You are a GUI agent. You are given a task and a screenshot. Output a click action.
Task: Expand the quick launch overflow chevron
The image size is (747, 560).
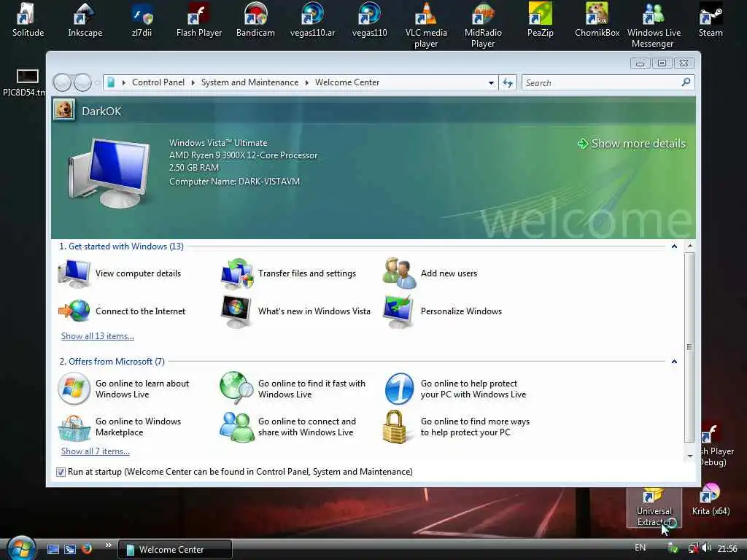coord(108,545)
